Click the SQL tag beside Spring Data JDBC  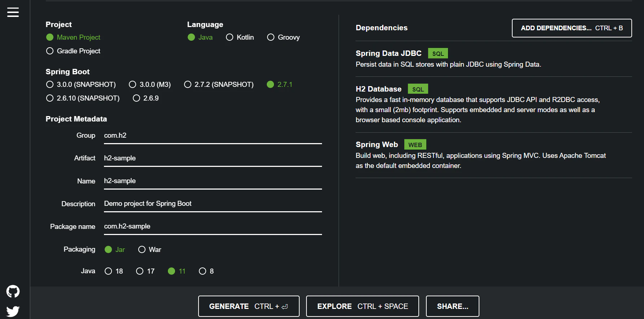pos(438,53)
